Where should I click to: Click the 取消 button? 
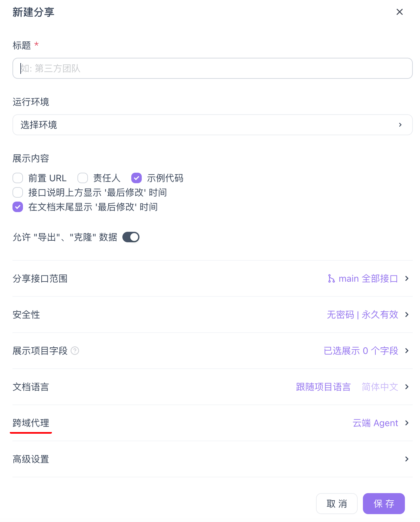337,503
